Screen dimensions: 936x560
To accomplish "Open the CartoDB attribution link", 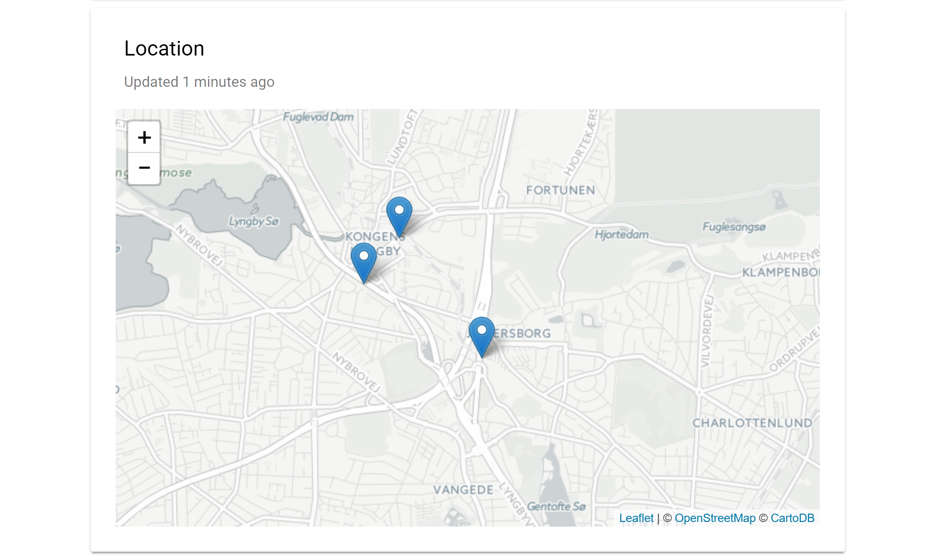I will pos(792,518).
